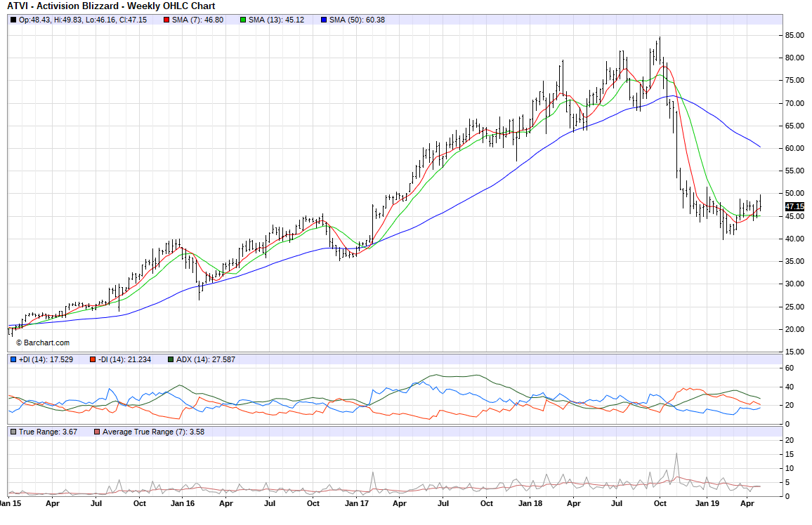Click the current price label 47.15
812x525 pixels.
tap(794, 206)
